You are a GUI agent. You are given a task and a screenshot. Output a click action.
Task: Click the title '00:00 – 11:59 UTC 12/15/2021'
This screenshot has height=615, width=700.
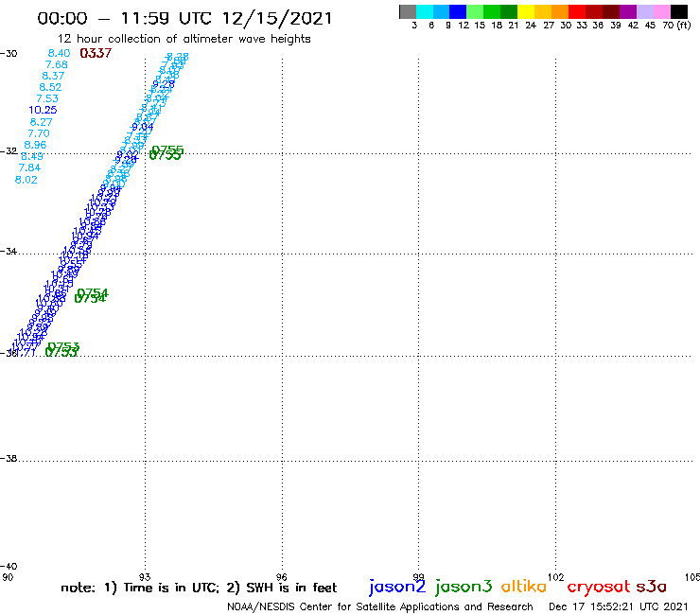pos(184,18)
